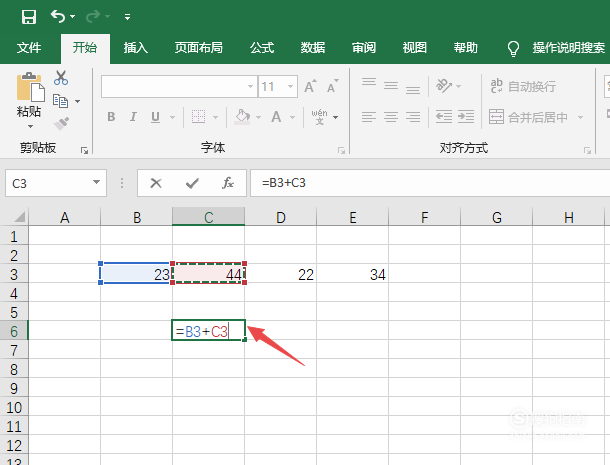Switch to the 审阅 tab

tap(364, 48)
